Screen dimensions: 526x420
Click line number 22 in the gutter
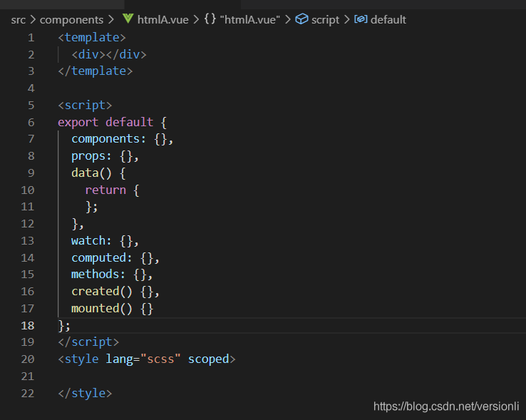(x=28, y=393)
